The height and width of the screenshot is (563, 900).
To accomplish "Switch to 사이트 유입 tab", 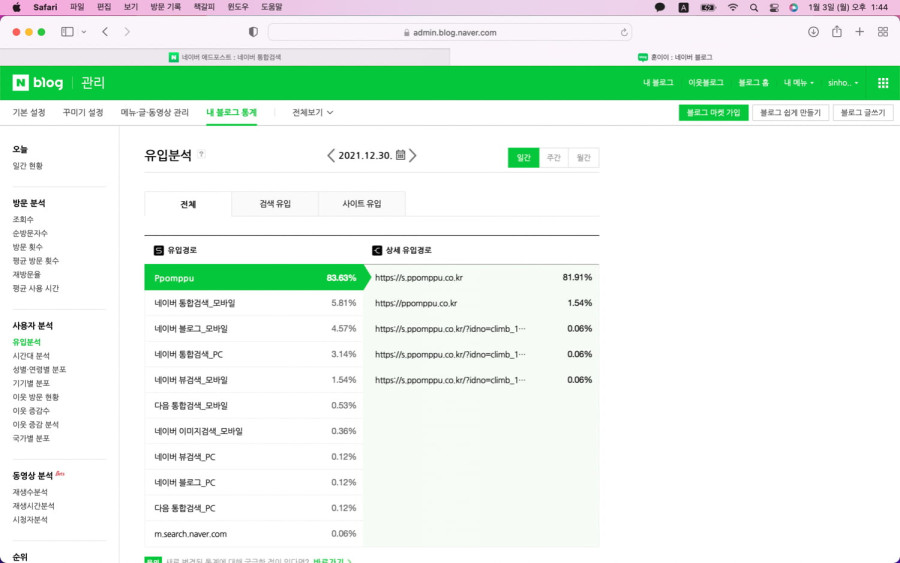I will [362, 204].
